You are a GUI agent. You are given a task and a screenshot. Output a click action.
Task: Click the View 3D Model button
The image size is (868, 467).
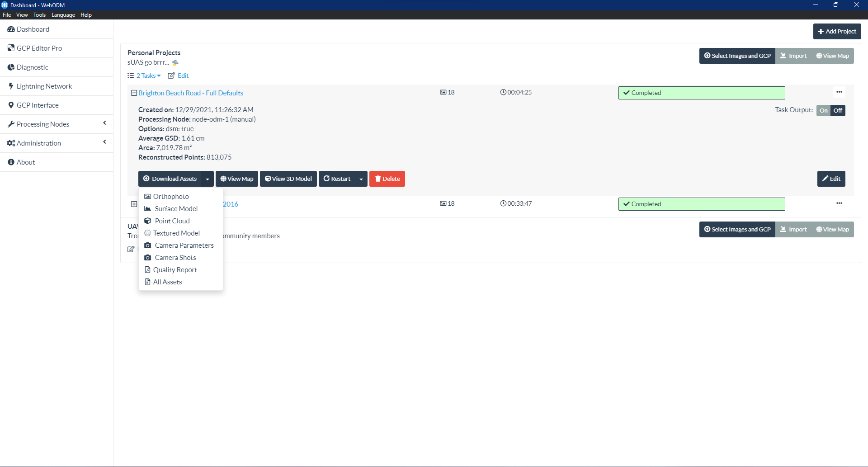coord(288,179)
